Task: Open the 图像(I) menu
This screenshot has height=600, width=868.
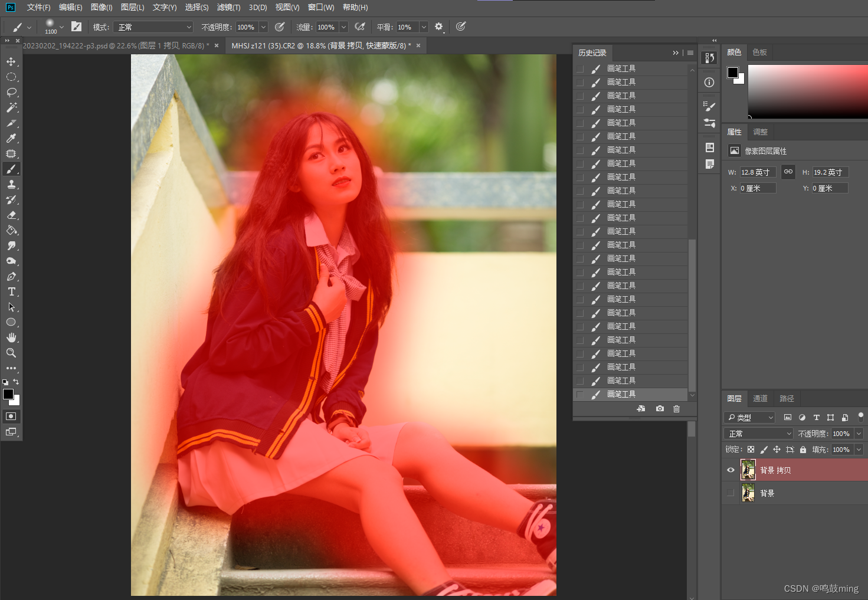Action: click(101, 8)
